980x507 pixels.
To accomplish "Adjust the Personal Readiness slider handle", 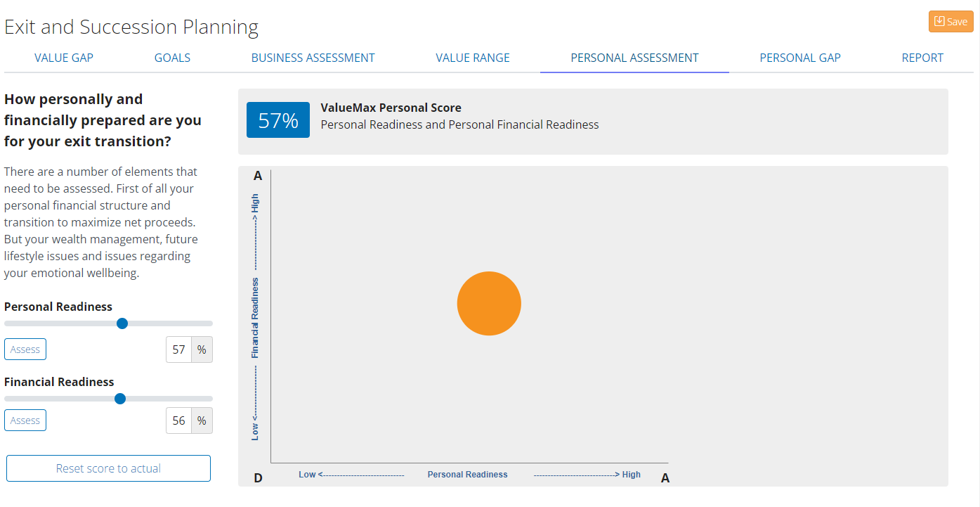I will click(x=122, y=323).
